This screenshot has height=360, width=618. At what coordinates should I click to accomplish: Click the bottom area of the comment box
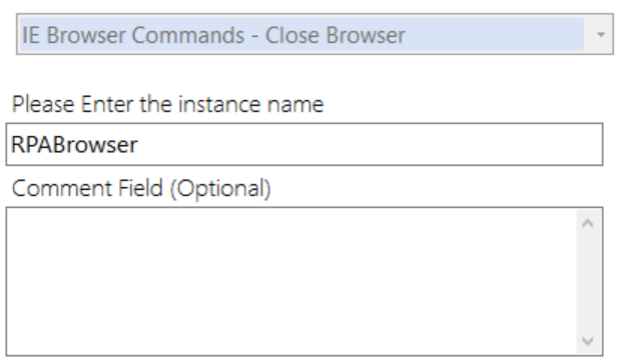(292, 339)
